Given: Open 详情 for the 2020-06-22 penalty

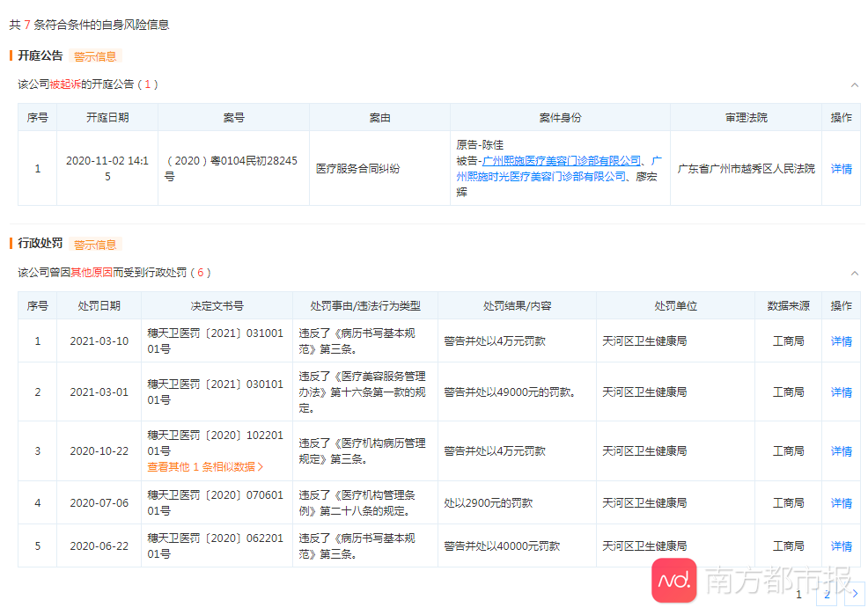Looking at the screenshot, I should (x=841, y=545).
